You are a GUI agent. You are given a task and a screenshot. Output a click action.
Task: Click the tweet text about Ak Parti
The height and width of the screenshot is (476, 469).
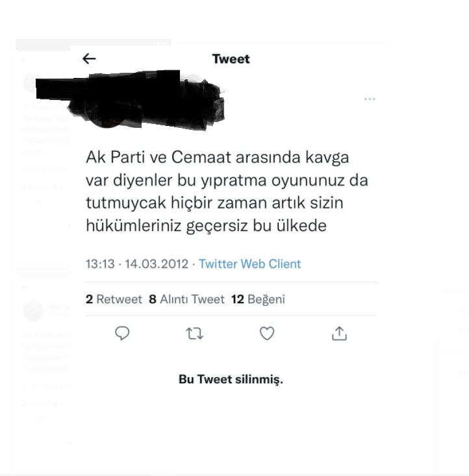227,192
